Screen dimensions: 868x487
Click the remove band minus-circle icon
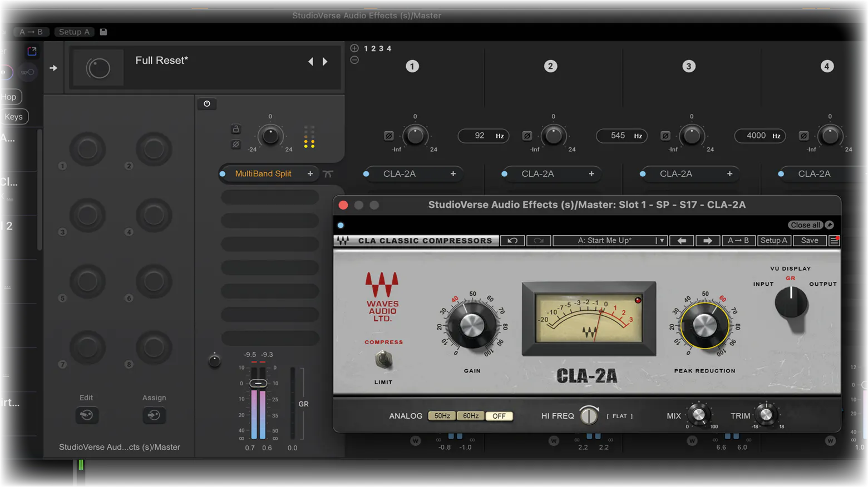[354, 60]
